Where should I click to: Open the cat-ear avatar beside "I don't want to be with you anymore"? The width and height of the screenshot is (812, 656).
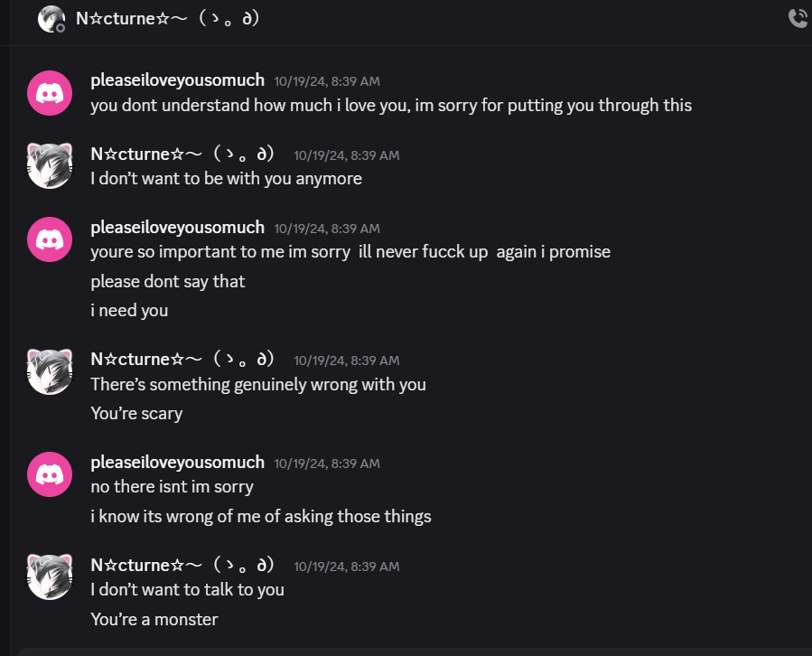(x=50, y=166)
